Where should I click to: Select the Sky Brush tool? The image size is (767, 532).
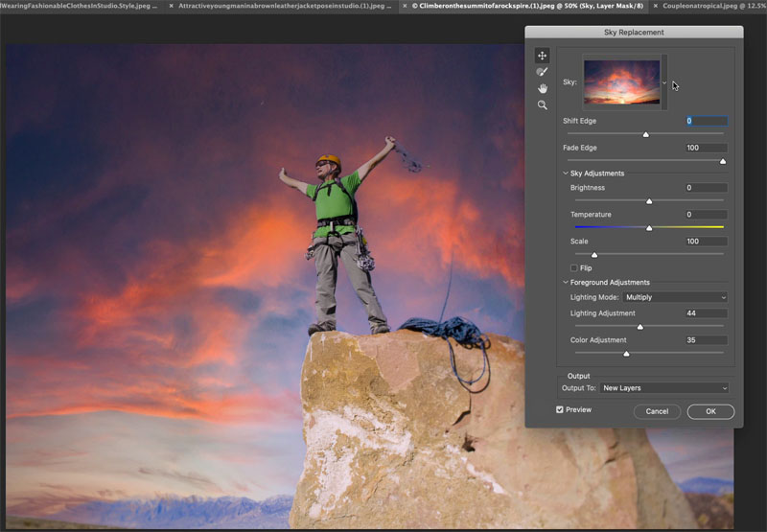tap(542, 72)
